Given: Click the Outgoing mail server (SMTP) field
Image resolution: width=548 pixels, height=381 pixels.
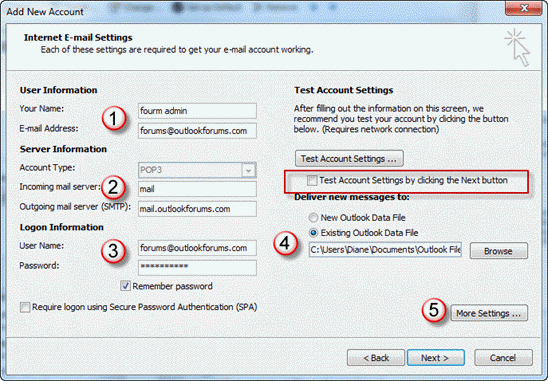Looking at the screenshot, I should click(197, 209).
